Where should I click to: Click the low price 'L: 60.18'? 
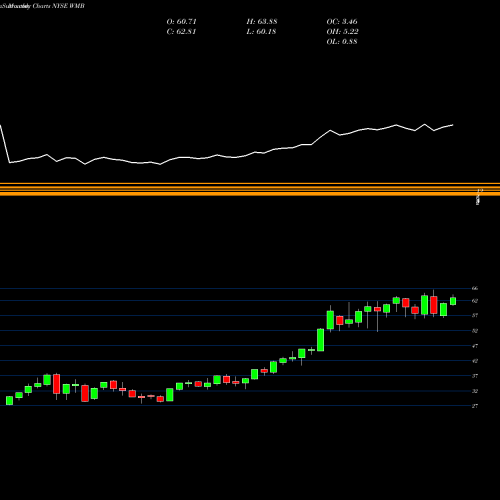tap(261, 32)
